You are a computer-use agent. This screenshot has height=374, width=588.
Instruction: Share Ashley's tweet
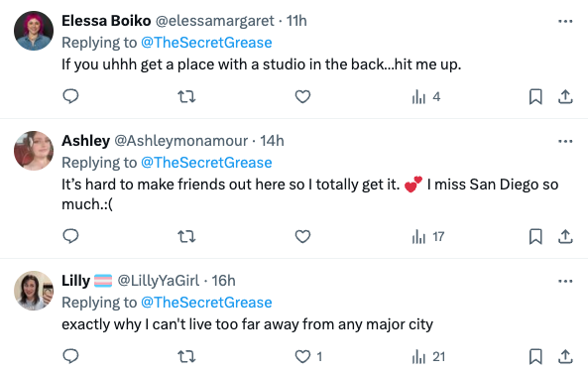tap(565, 237)
